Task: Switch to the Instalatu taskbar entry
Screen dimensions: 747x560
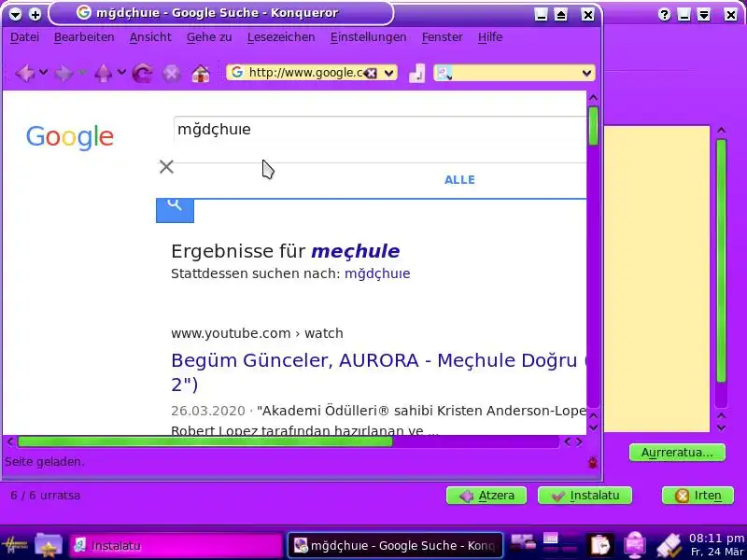Action: click(x=176, y=545)
